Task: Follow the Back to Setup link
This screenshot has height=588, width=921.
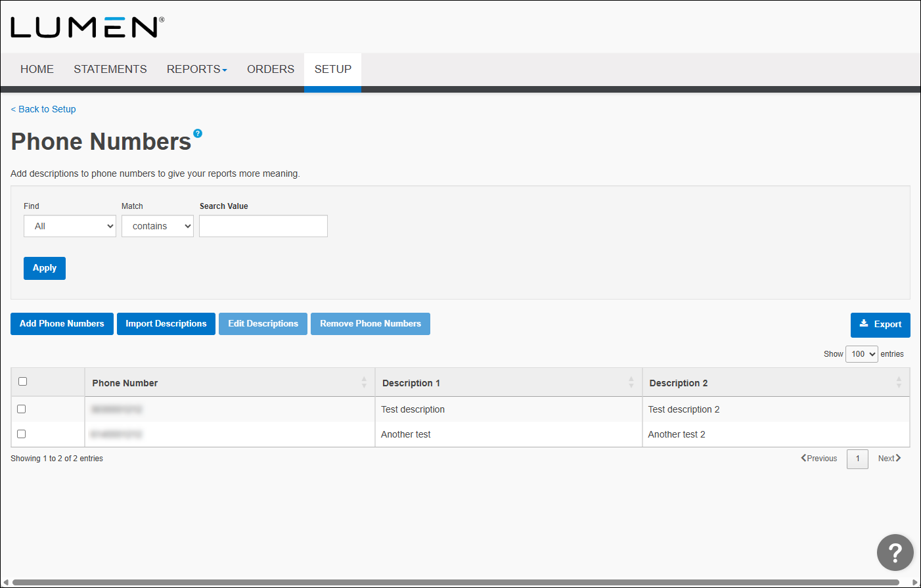Action: click(x=43, y=109)
